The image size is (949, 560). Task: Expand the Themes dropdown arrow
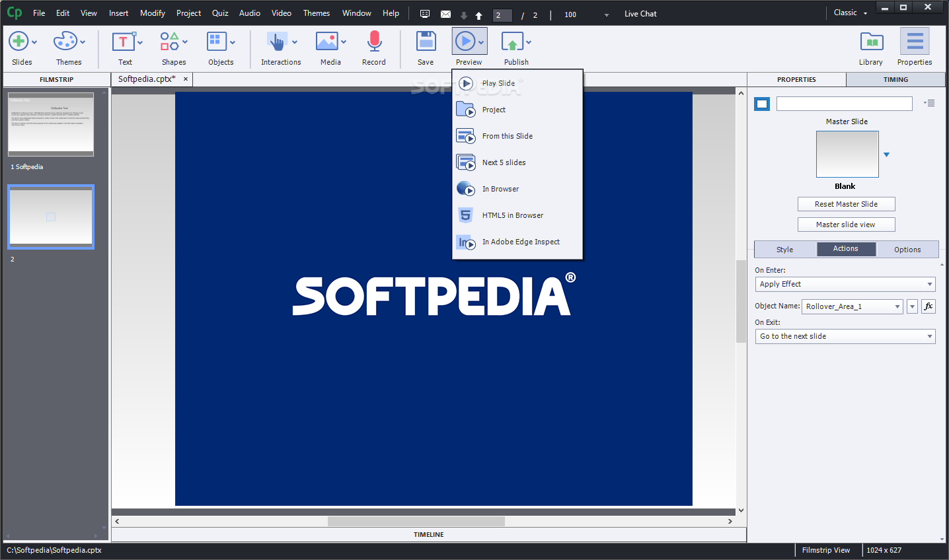[x=83, y=42]
